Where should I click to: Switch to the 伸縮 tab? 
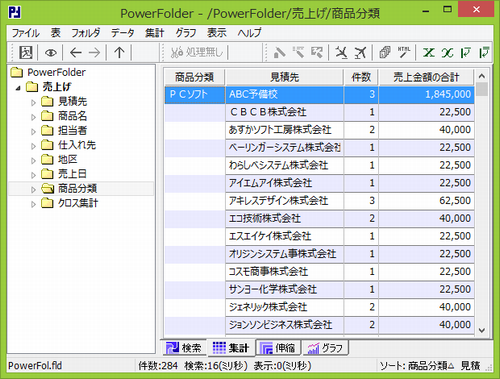tap(278, 348)
